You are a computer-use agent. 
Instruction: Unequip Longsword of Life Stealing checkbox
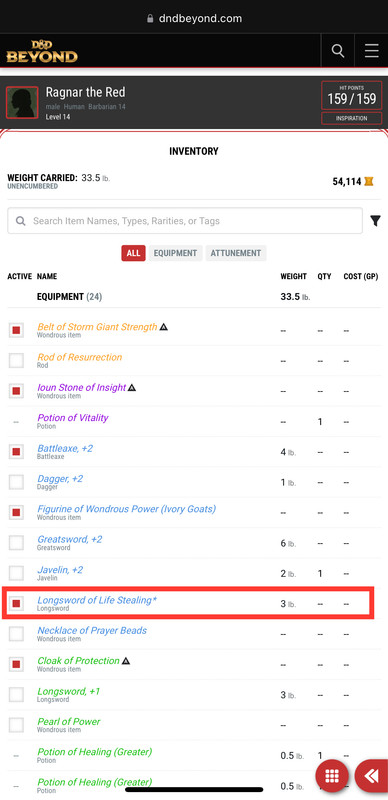point(16,604)
